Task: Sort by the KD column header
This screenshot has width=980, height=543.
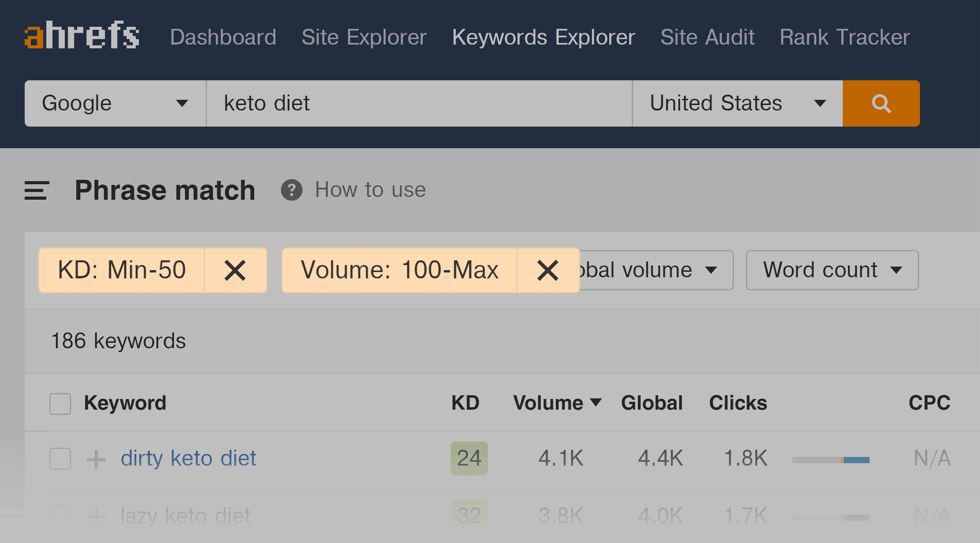Action: click(x=465, y=403)
